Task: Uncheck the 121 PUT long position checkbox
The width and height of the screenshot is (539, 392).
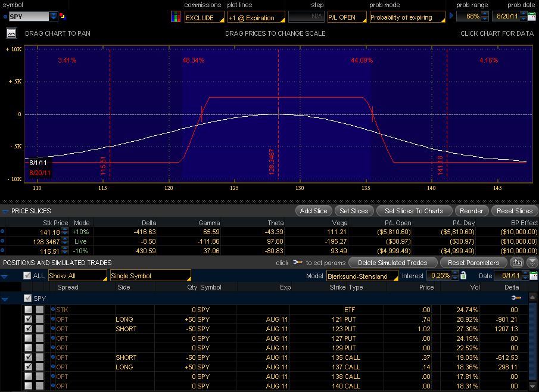Action: (x=28, y=319)
